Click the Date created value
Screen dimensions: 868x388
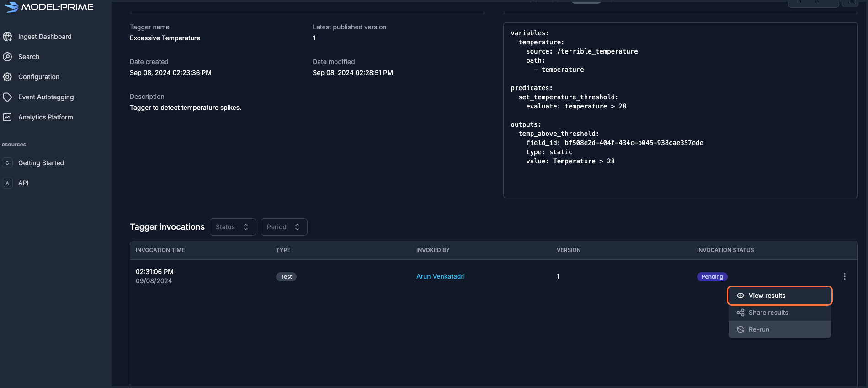pos(170,73)
